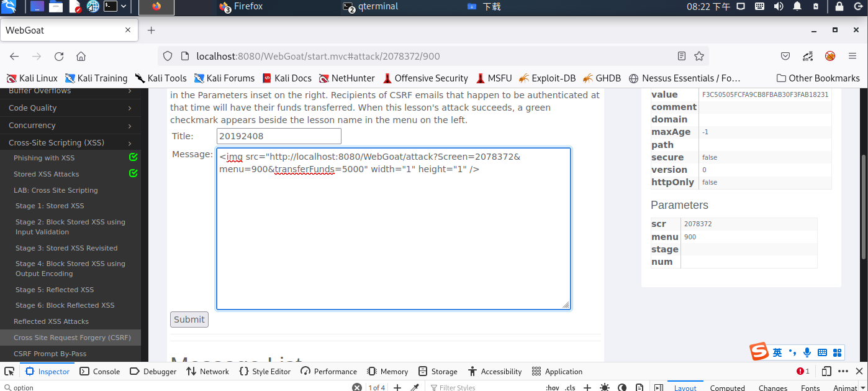Toggle reader view in the address bar
868x391 pixels.
(x=682, y=56)
